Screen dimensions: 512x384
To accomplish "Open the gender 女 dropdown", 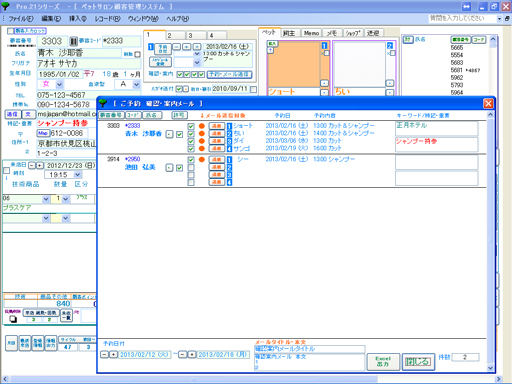I will click(x=59, y=84).
